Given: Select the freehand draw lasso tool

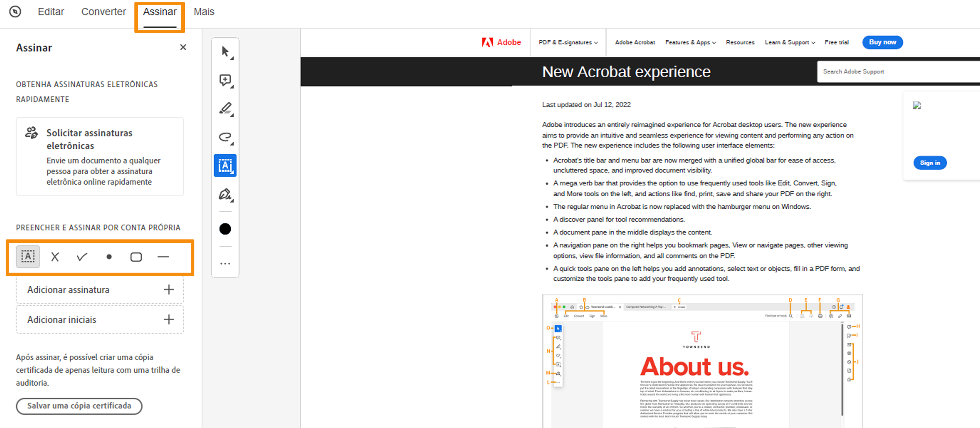Looking at the screenshot, I should (x=225, y=137).
